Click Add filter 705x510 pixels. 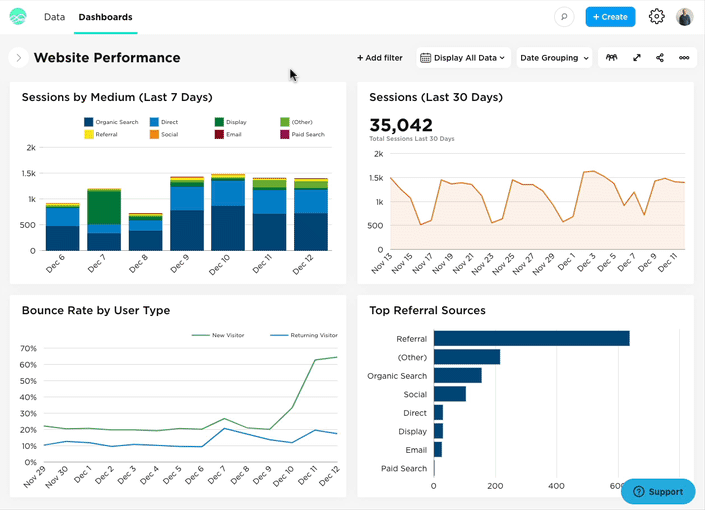pos(380,58)
